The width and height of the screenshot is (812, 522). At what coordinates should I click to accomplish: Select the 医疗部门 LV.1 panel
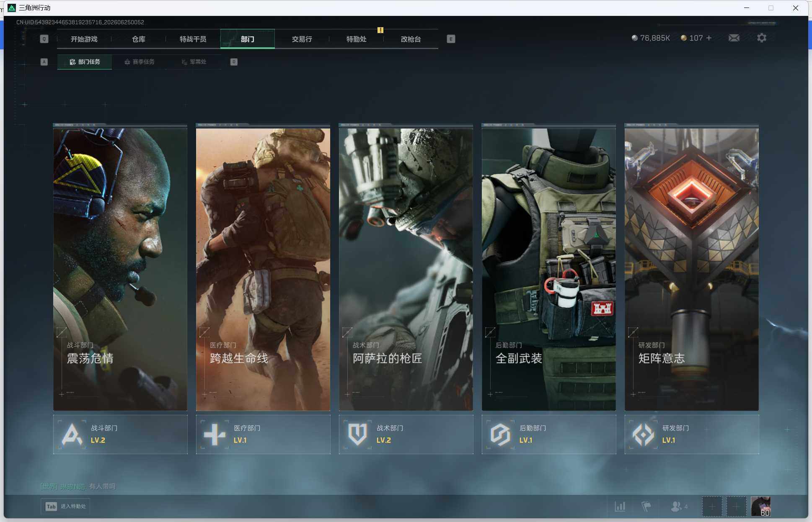(x=263, y=435)
